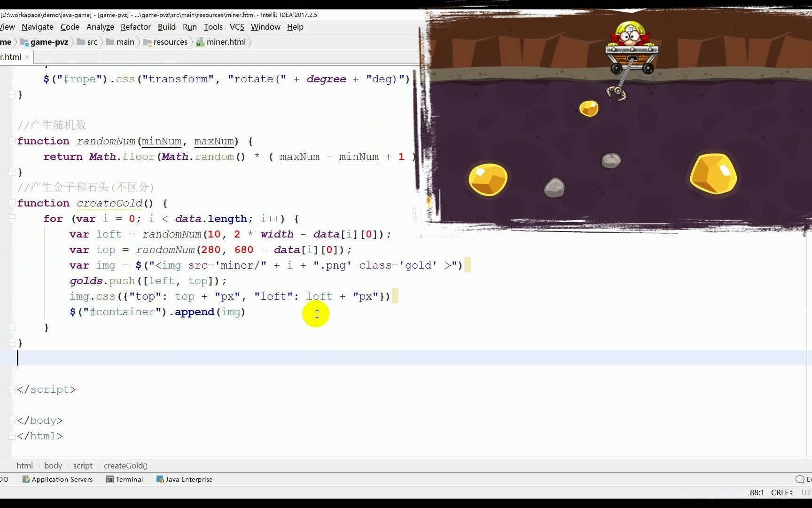Click the gray stone in the middle
This screenshot has height=508, width=812.
[x=611, y=161]
